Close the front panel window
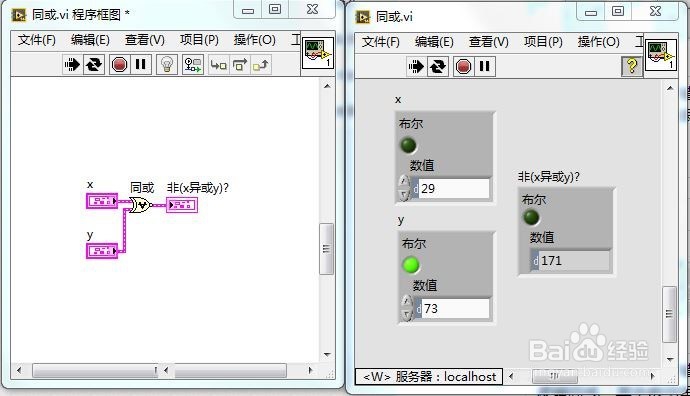Screen dimensions: 690x396 pyautogui.click(x=655, y=11)
